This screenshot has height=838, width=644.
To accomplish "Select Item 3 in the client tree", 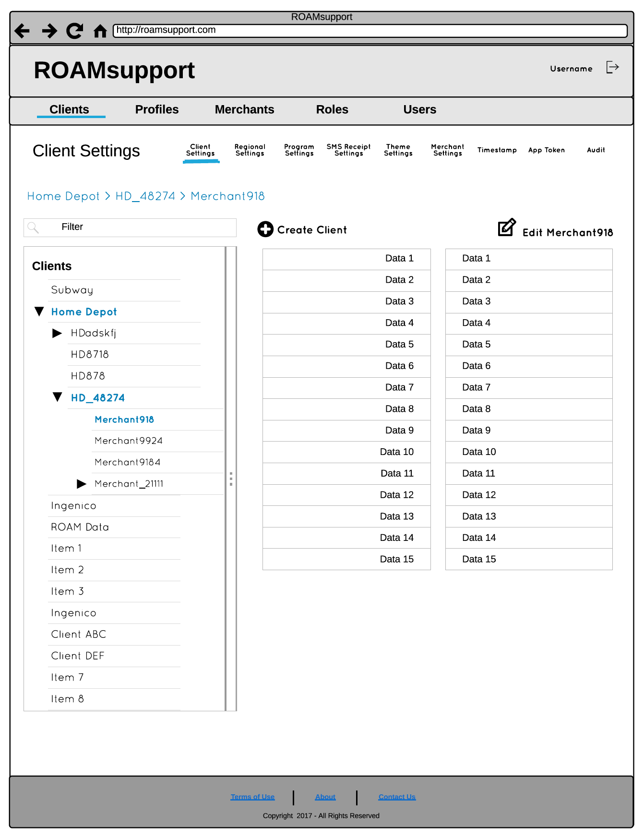I will pos(67,591).
